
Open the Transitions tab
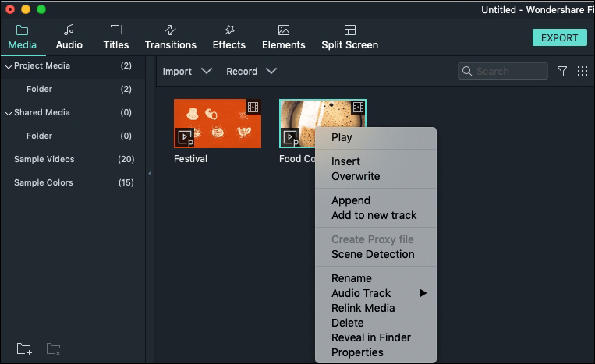[x=170, y=37]
